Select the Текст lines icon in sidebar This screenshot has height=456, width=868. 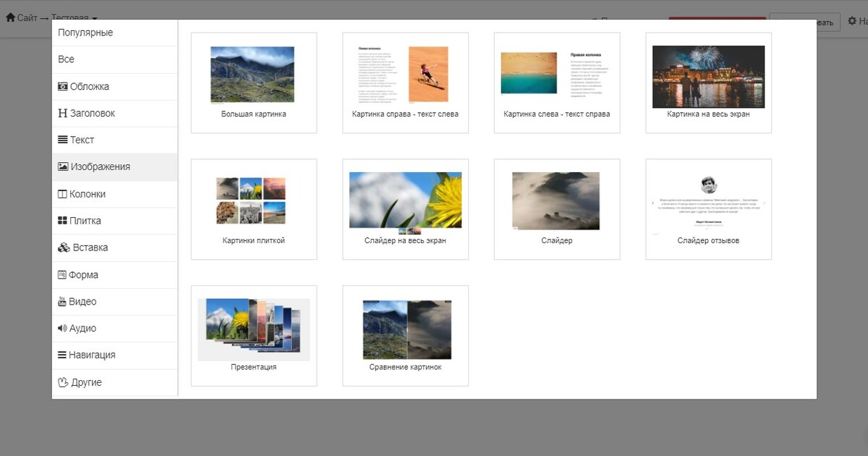click(63, 140)
